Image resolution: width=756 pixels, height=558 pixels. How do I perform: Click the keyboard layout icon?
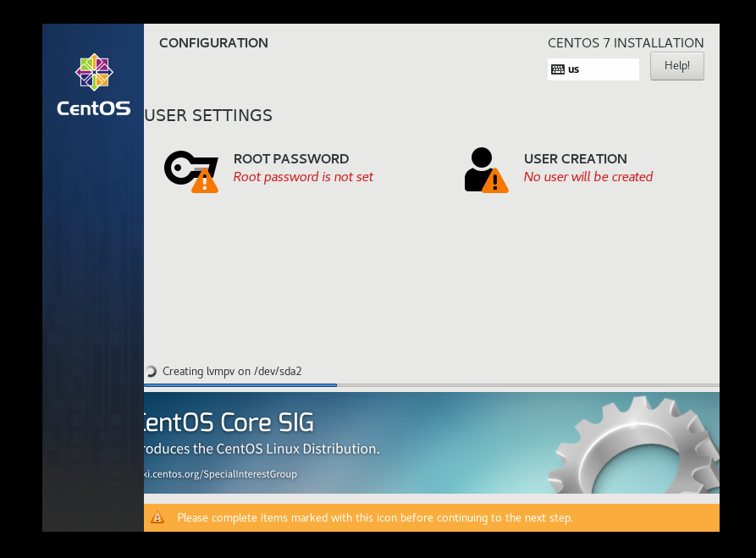[558, 69]
